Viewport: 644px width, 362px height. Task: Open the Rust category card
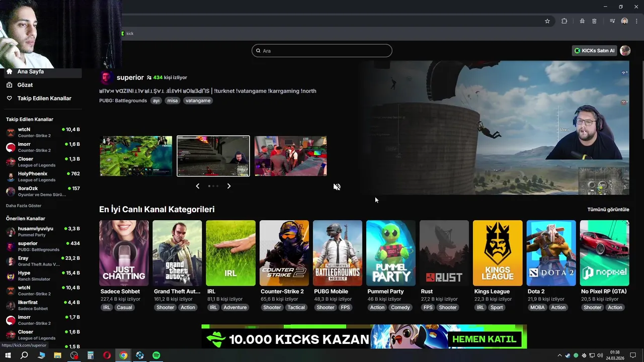pyautogui.click(x=444, y=253)
